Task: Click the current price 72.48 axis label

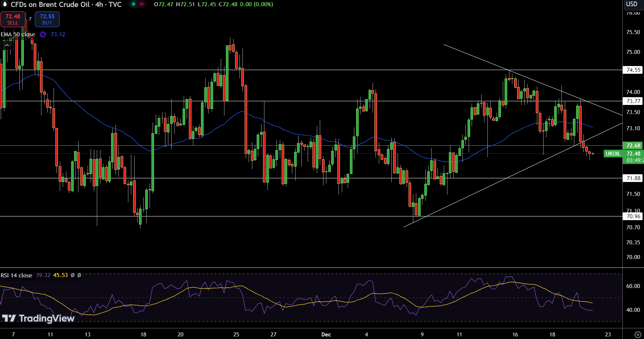Action: point(633,154)
